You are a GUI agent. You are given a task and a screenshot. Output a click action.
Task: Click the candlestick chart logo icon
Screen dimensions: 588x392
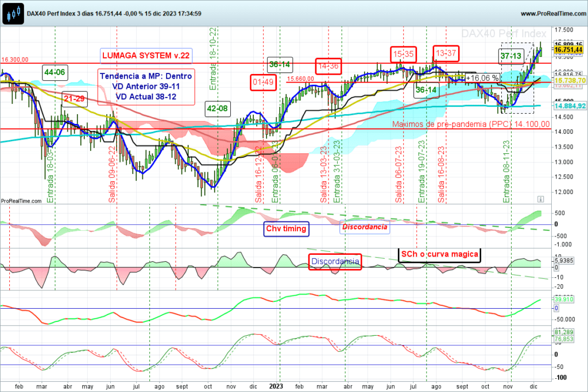[x=13, y=14]
